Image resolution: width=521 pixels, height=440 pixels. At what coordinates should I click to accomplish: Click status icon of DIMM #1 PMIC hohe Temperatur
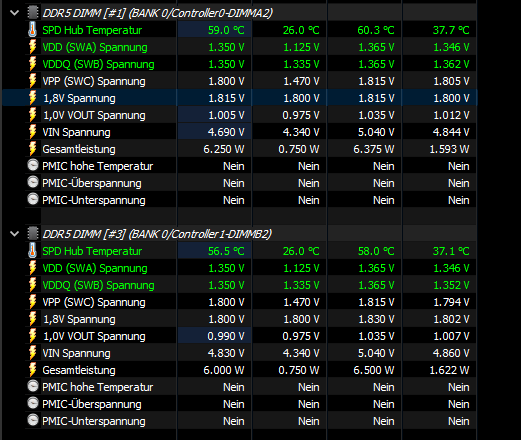pos(33,165)
